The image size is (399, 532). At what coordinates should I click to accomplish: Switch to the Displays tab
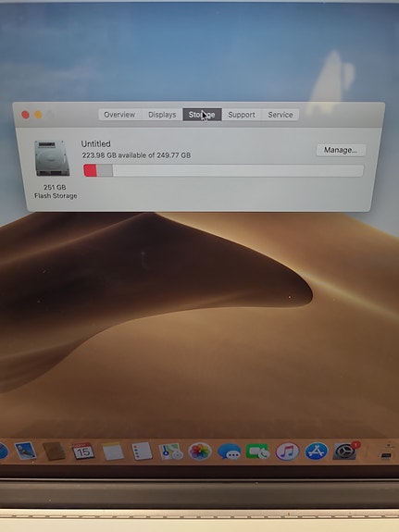pyautogui.click(x=162, y=115)
